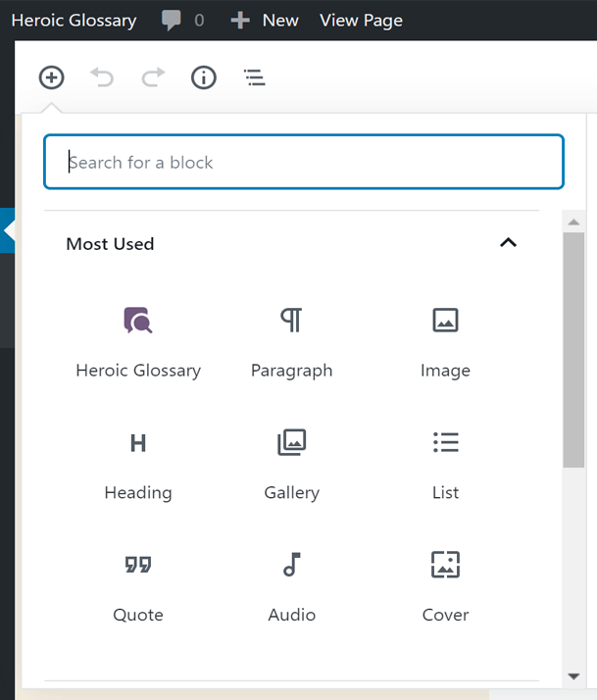Open the Block navigation icon
Viewport: 597px width, 700px height.
[255, 77]
